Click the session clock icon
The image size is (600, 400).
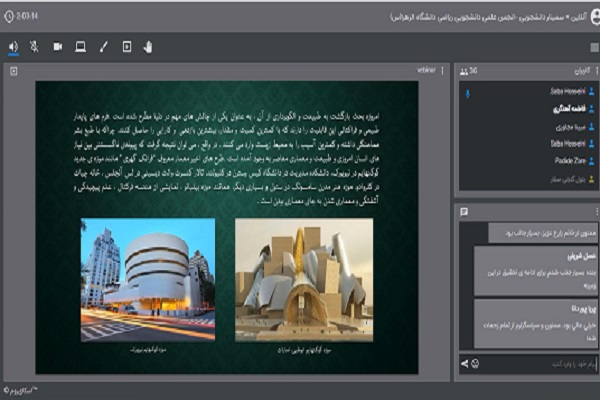tap(9, 16)
